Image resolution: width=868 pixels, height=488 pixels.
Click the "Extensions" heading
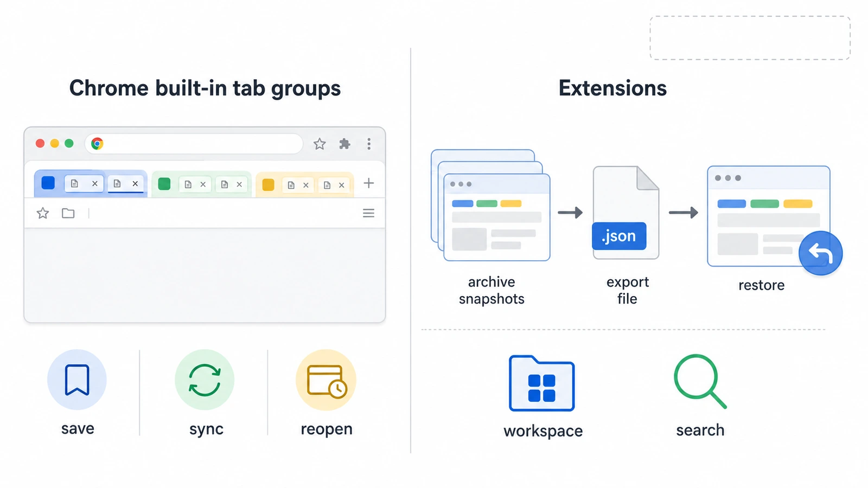612,88
